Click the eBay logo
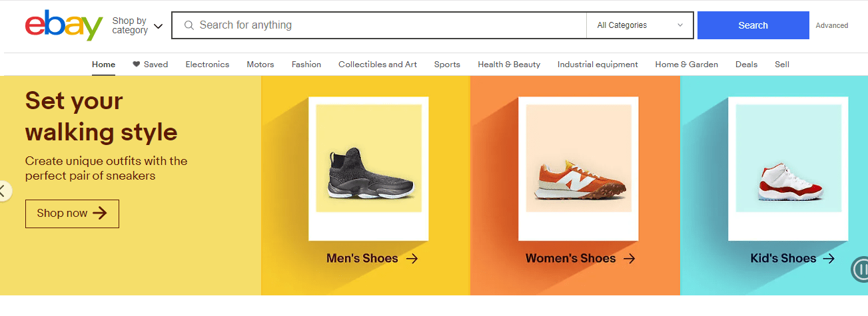868x316 pixels. click(x=64, y=25)
